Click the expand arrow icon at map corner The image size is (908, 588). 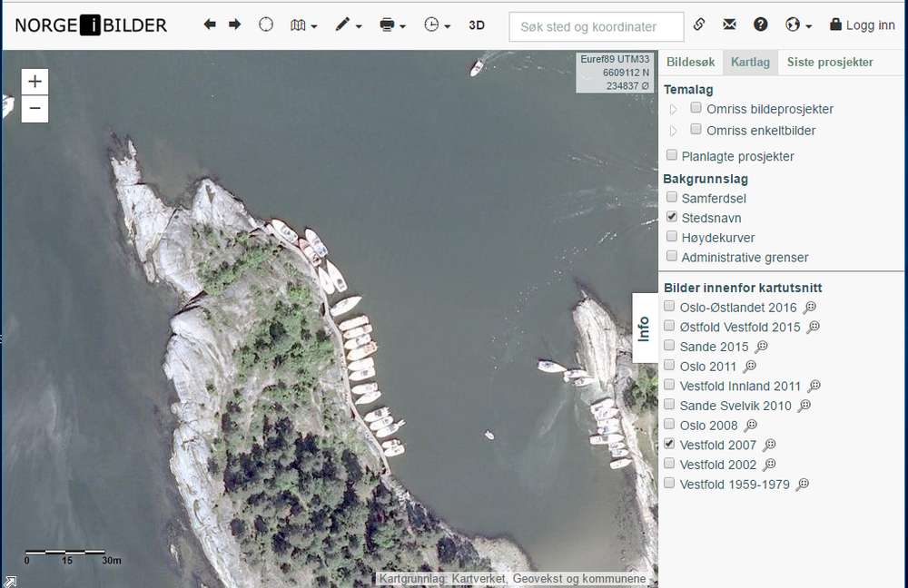coord(10,581)
